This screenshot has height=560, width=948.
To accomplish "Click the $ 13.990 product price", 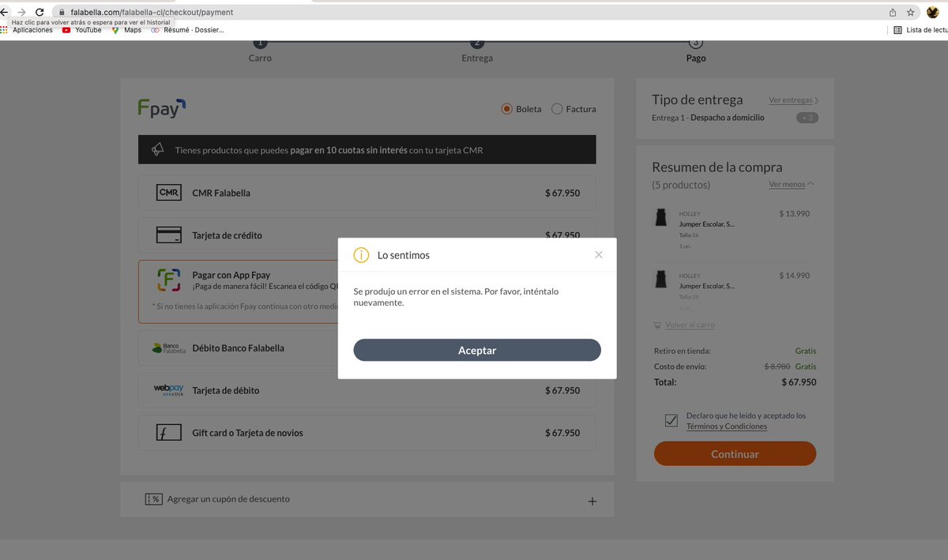I will tap(794, 213).
